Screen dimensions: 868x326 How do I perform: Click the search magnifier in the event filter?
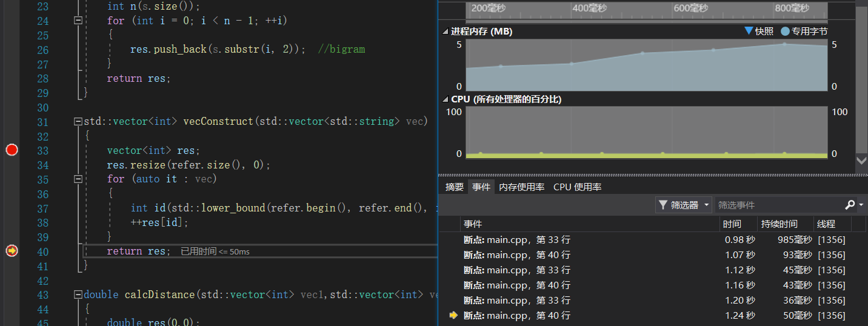(850, 205)
